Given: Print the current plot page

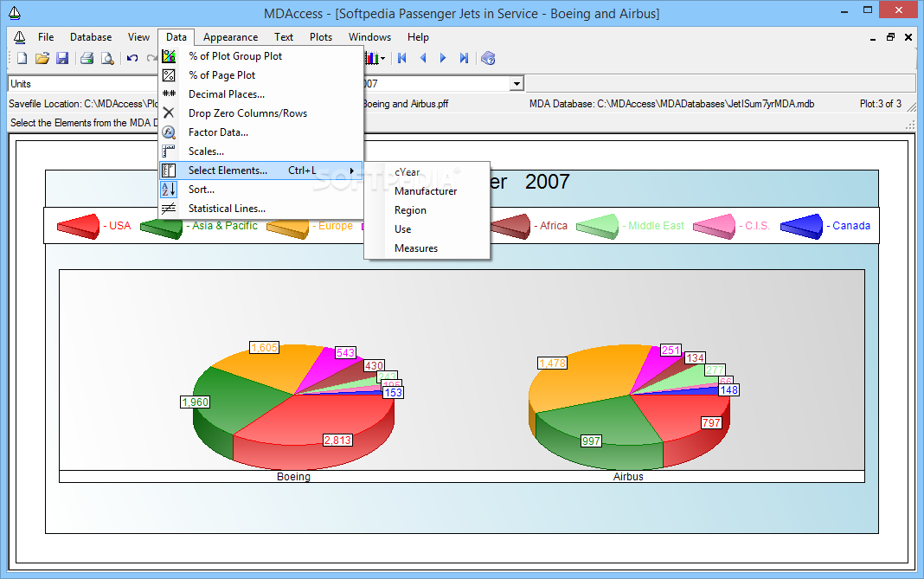Looking at the screenshot, I should [x=87, y=58].
